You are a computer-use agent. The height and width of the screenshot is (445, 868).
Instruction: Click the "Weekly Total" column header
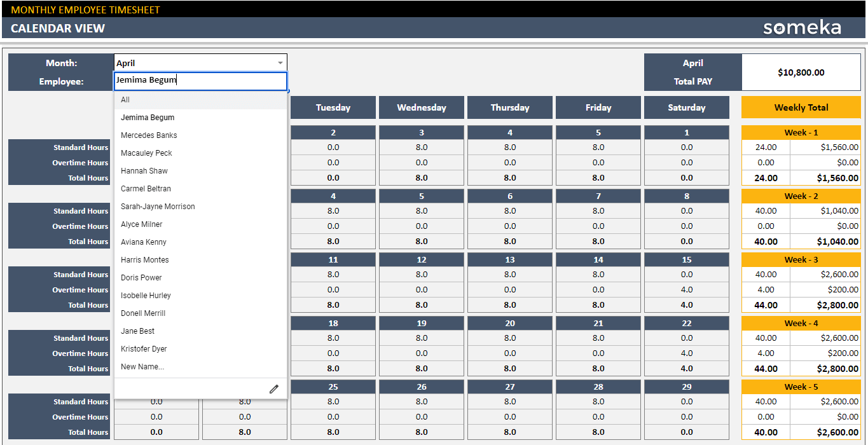pyautogui.click(x=801, y=107)
